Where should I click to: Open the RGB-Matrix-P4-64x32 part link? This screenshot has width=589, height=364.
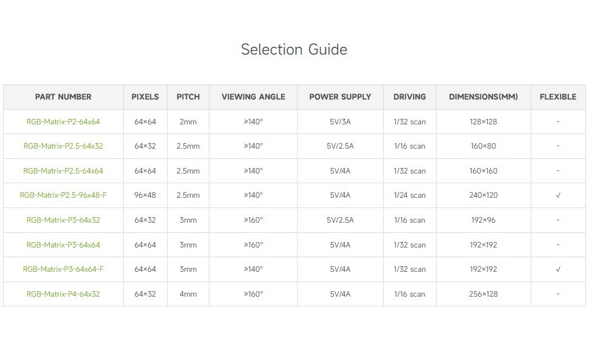(63, 294)
